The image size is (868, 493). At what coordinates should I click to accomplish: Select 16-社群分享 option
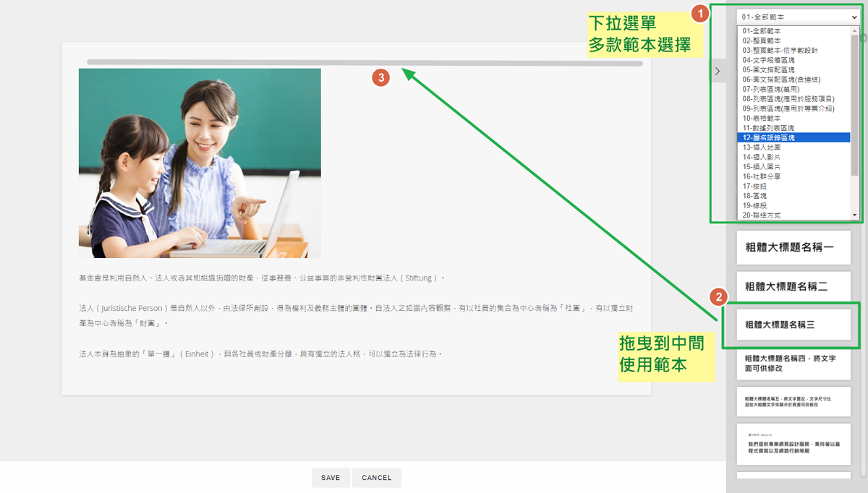[x=793, y=176]
